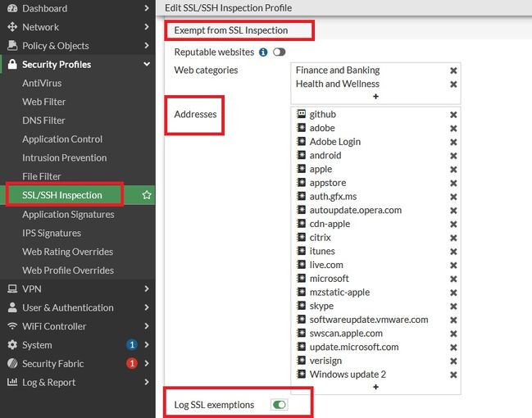The image size is (532, 418).
Task: Remove appstore address entry
Action: click(x=453, y=184)
